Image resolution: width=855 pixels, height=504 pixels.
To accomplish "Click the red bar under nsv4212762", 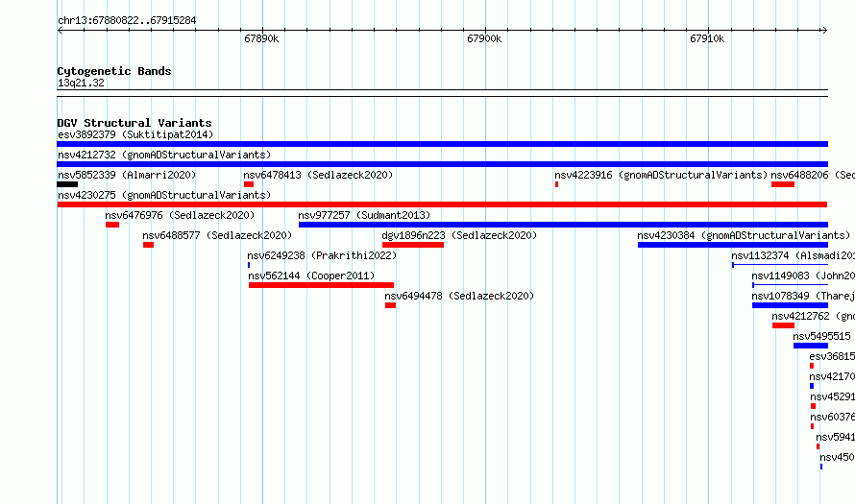I will pyautogui.click(x=784, y=325).
